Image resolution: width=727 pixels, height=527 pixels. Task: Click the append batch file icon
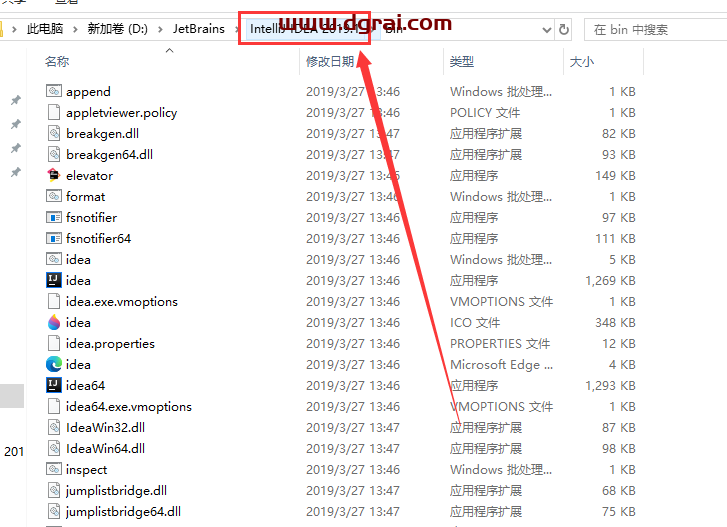54,91
